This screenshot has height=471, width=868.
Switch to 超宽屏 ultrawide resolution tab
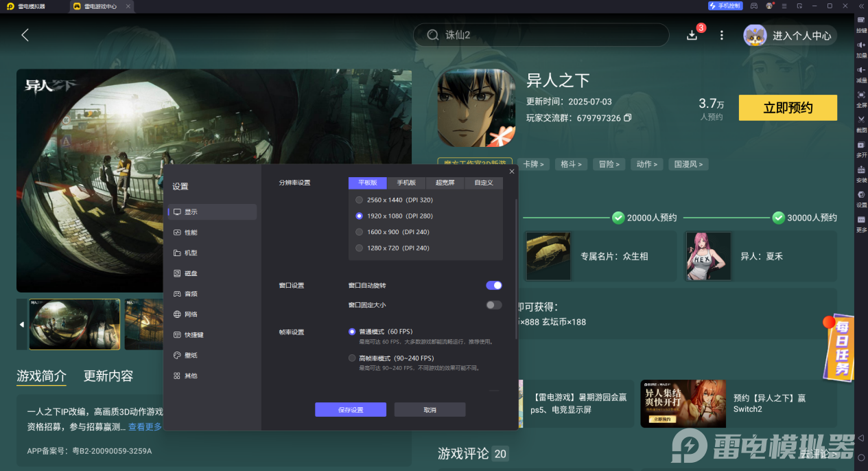coord(445,183)
